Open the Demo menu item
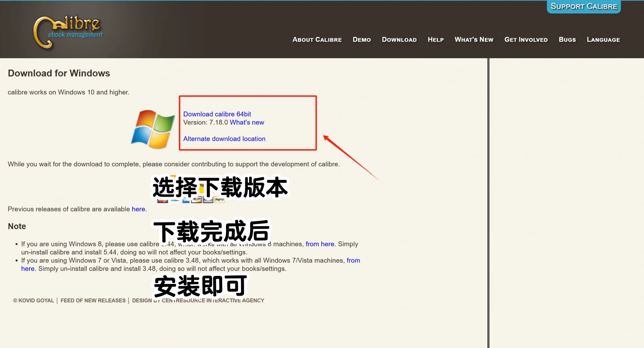Screen dimensions: 644x348 [362, 40]
